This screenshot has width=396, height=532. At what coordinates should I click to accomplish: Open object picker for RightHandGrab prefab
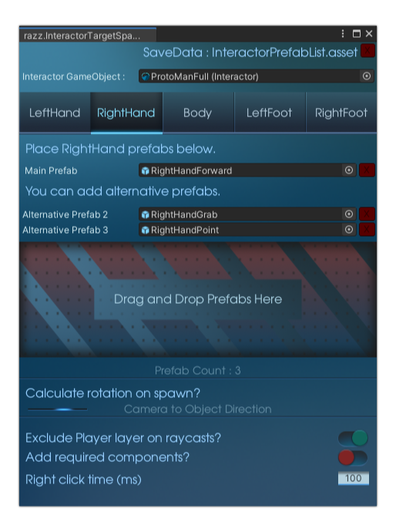(349, 214)
